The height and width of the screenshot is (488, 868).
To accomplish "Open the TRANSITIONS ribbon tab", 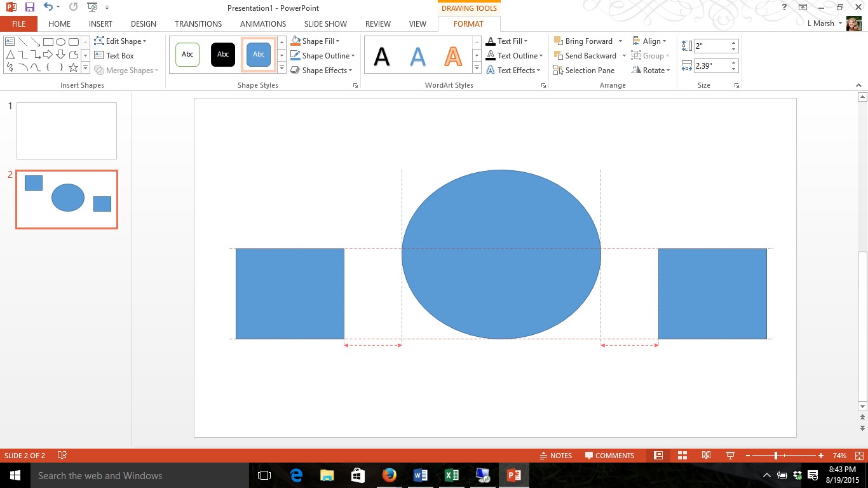I will (x=198, y=24).
